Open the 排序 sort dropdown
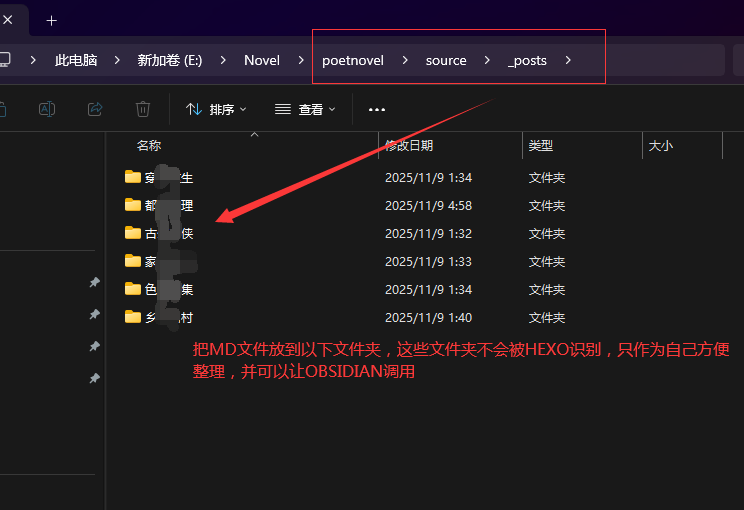The height and width of the screenshot is (510, 744). click(216, 109)
